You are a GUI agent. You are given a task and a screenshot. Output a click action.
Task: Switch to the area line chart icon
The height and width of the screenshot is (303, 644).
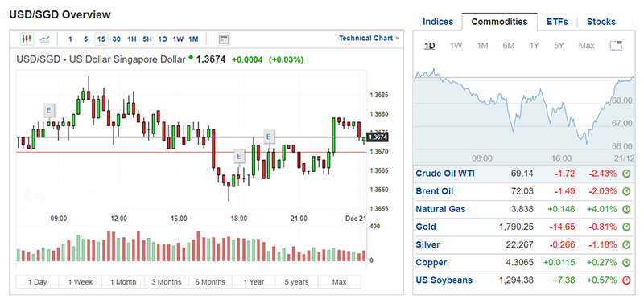pyautogui.click(x=45, y=39)
